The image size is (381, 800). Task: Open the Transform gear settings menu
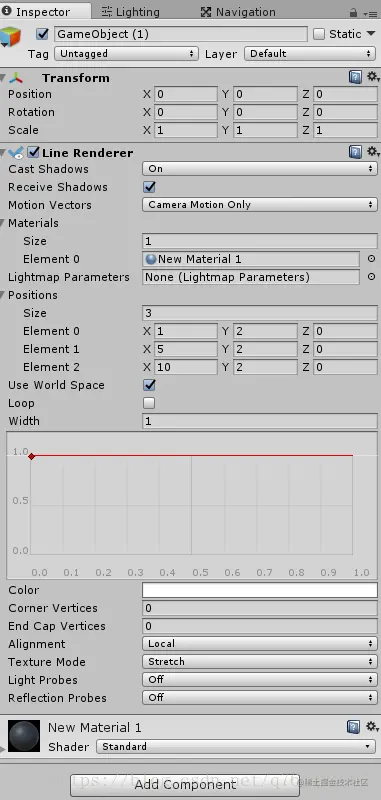click(373, 77)
